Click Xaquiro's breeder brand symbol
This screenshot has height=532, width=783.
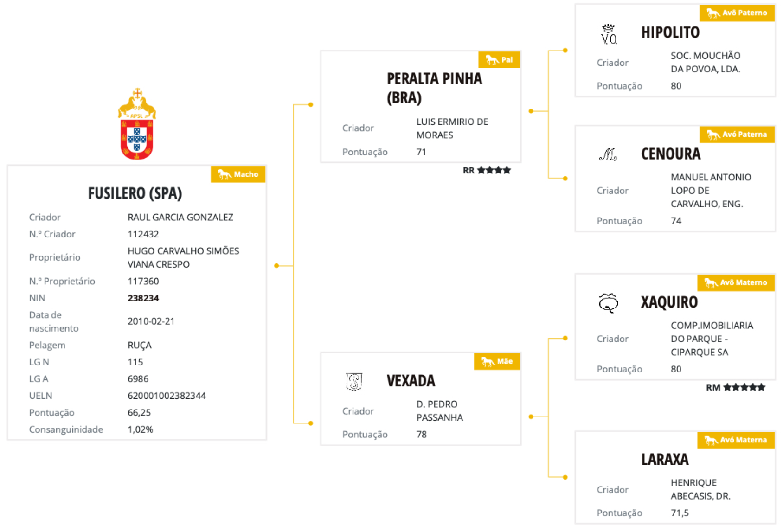(x=608, y=302)
